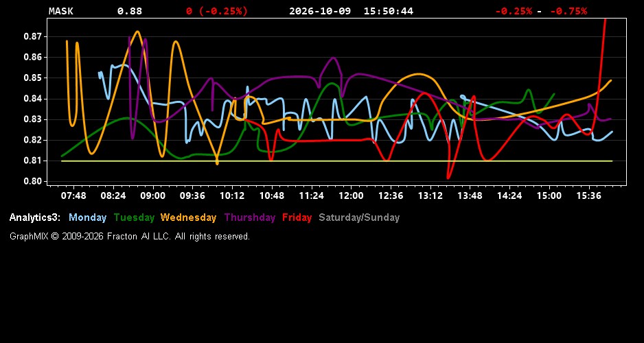The image size is (644, 343).
Task: Click the 15:36 time axis label
Action: coord(589,196)
